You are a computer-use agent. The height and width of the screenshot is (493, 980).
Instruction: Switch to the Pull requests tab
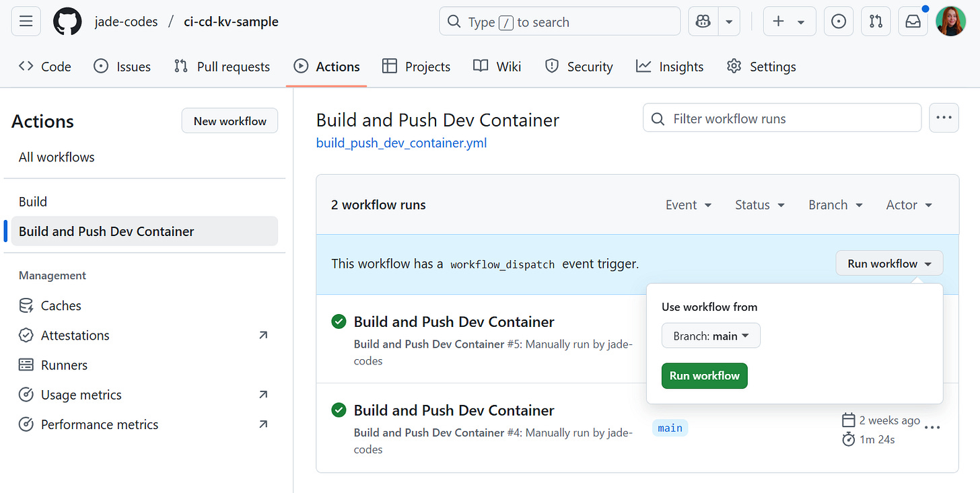point(222,67)
